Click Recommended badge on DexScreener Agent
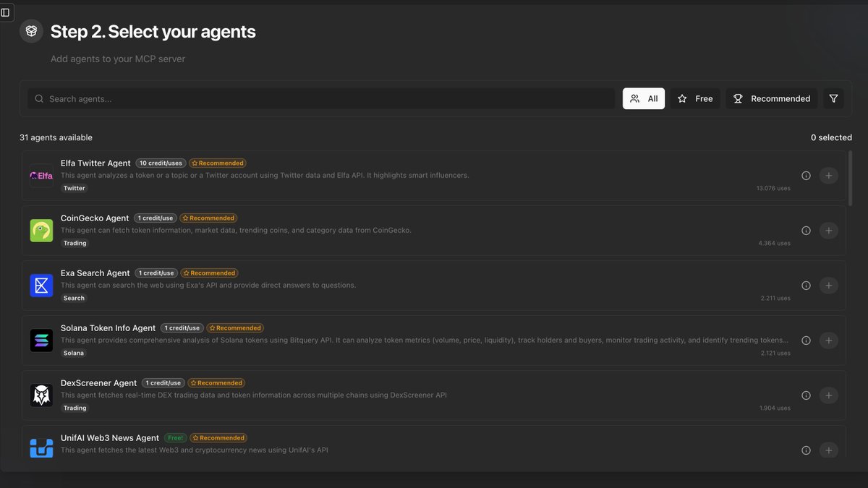Image resolution: width=868 pixels, height=488 pixels. click(x=216, y=383)
